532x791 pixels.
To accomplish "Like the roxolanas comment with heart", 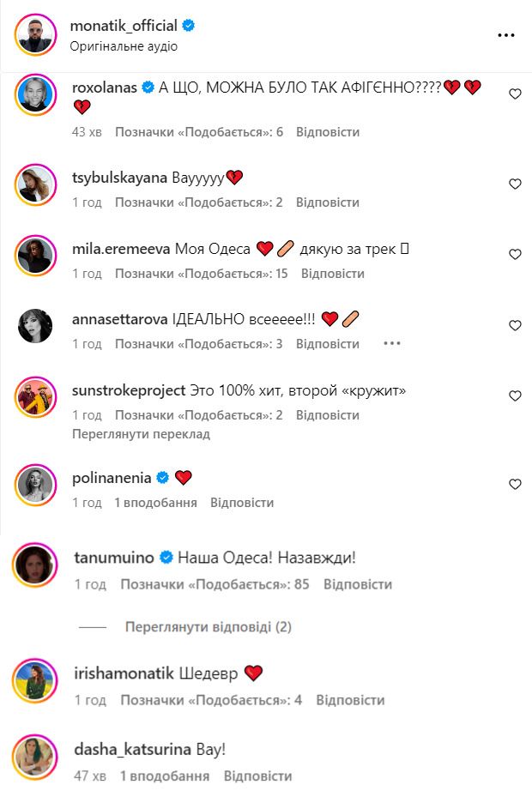I will (x=515, y=94).
